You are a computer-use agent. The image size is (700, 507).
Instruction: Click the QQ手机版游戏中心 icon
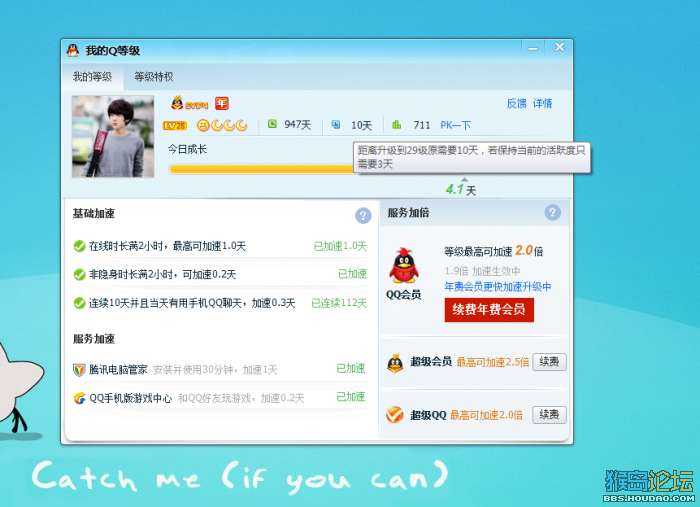tap(79, 398)
